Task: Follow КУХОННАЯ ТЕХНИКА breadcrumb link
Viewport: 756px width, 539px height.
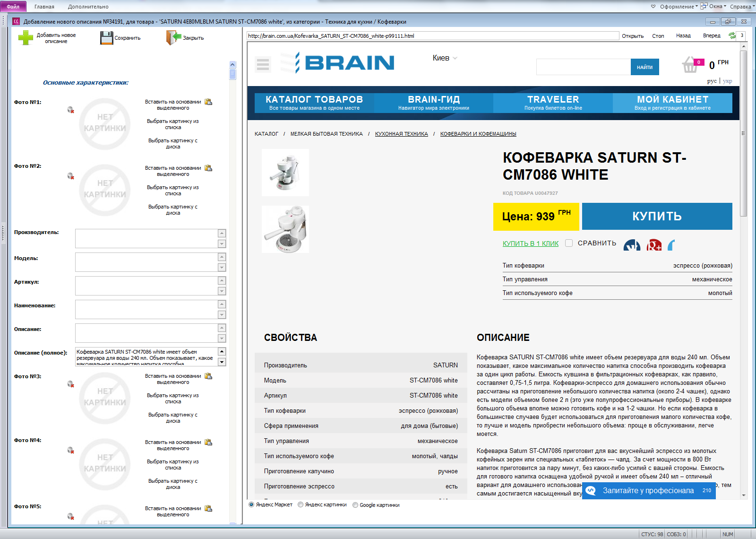Action: [402, 134]
